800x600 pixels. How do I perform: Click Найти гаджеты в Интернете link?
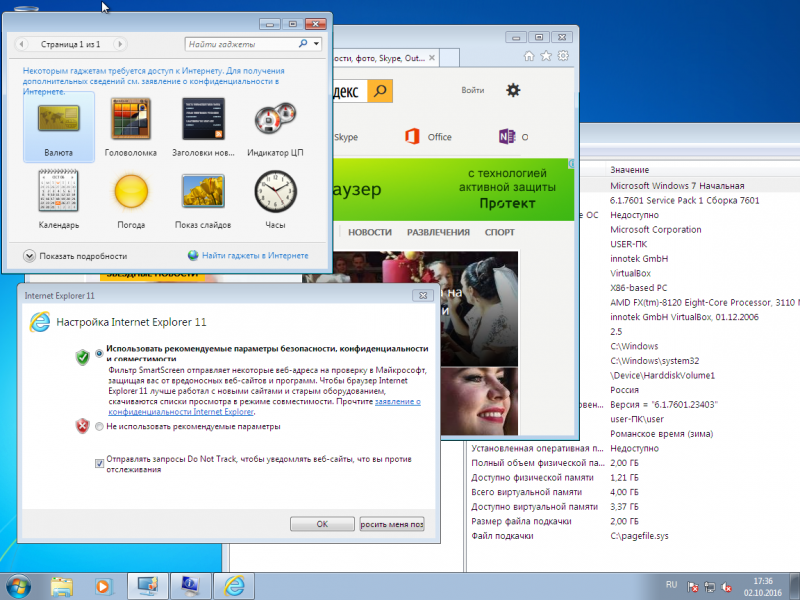click(255, 256)
